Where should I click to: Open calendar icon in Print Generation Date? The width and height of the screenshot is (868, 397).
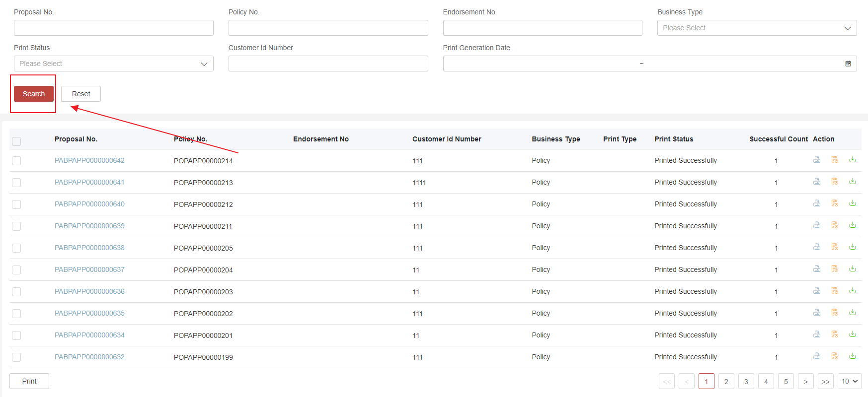pos(848,64)
